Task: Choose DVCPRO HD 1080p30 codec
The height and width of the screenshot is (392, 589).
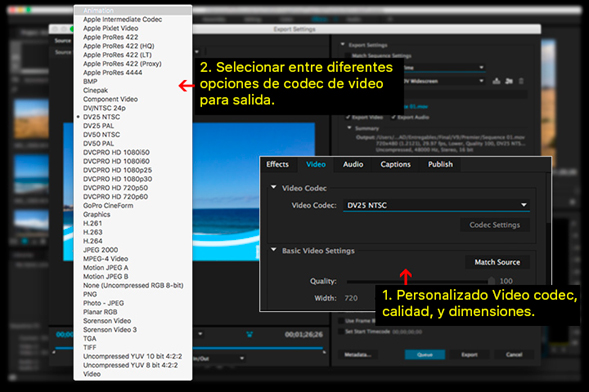Action: coord(133,179)
